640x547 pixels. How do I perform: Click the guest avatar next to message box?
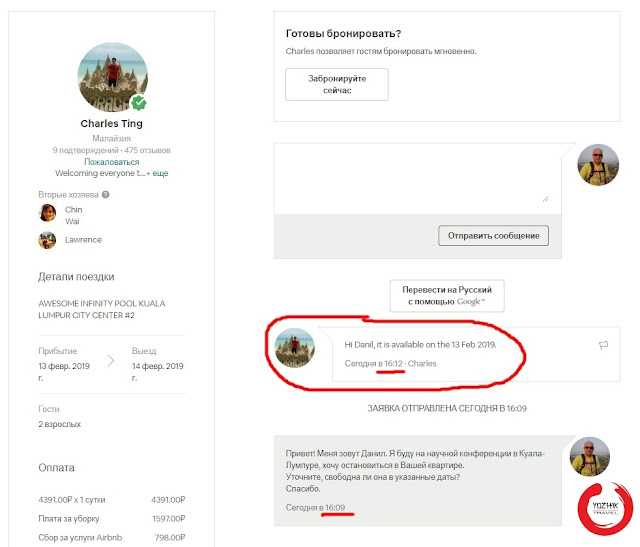coord(599,164)
